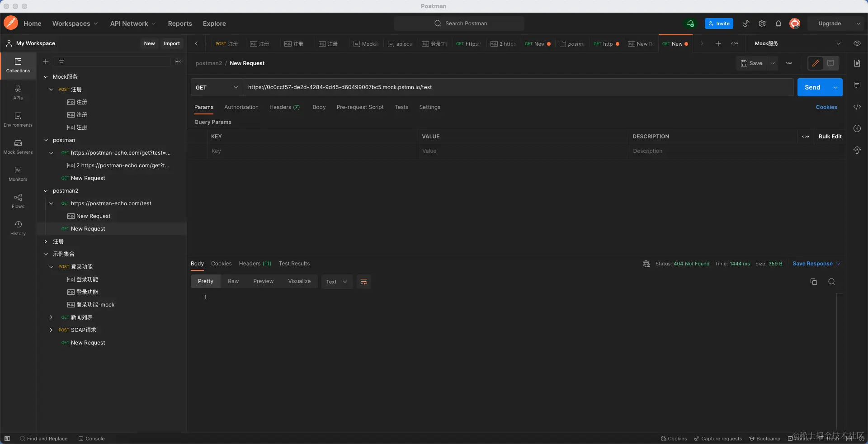The image size is (868, 444).
Task: Click the query param Key field
Action: tap(312, 151)
